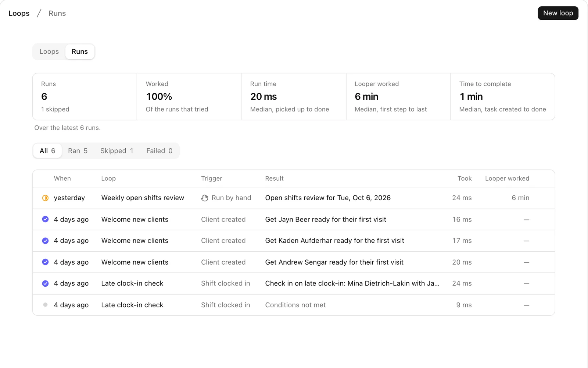Select the Runs tab
The width and height of the screenshot is (588, 368).
[x=80, y=52]
